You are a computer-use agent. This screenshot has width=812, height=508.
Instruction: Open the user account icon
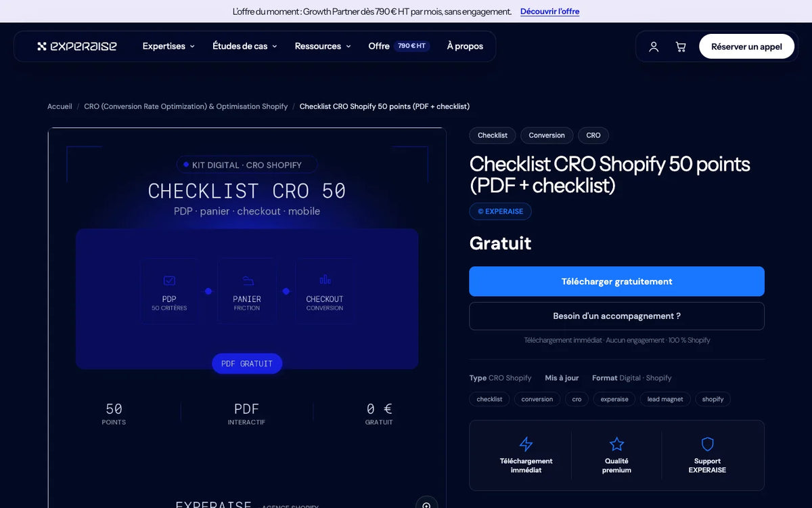pos(654,47)
